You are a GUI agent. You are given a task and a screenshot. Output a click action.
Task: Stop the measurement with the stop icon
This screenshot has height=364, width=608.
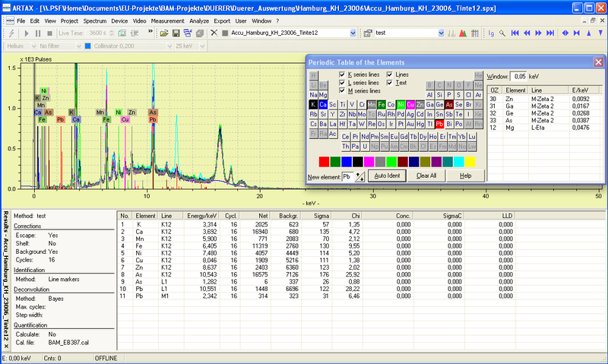(x=49, y=33)
